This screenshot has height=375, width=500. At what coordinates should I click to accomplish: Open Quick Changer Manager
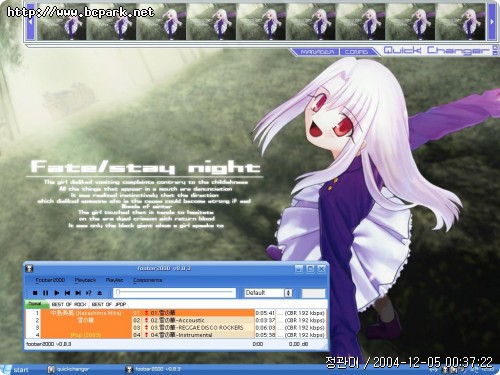pos(317,52)
